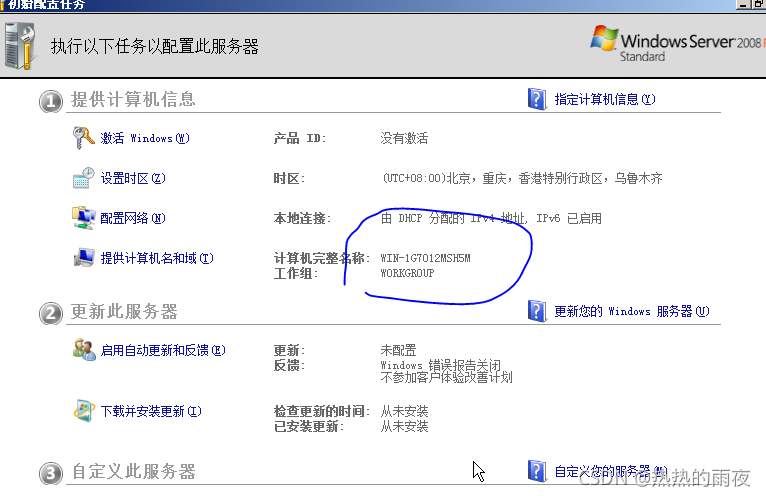Open the 激活 Windows link
Image resolution: width=766 pixels, height=496 pixels.
[x=145, y=138]
